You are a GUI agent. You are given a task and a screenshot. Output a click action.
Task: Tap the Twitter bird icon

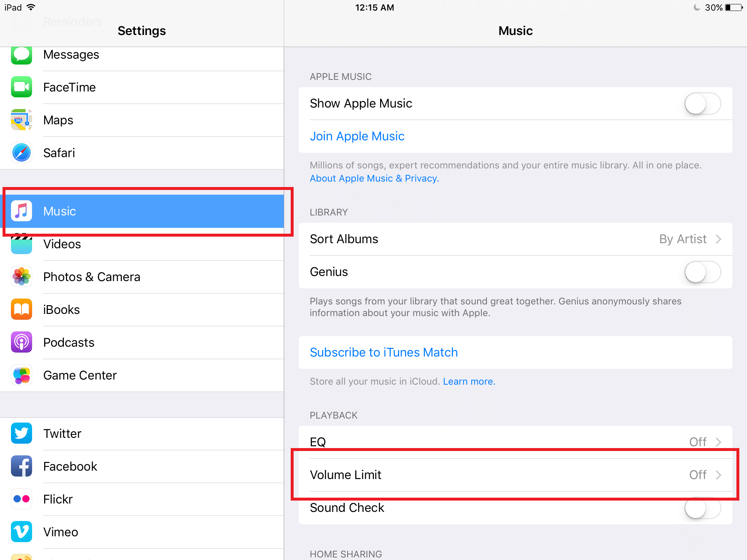click(x=21, y=433)
